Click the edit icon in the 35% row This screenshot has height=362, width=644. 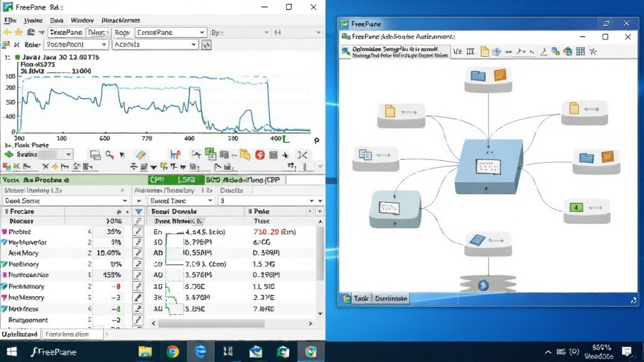click(138, 232)
